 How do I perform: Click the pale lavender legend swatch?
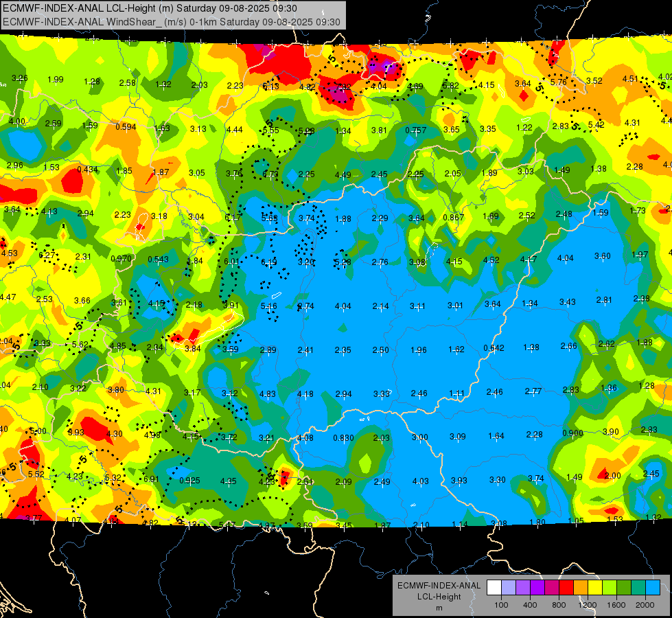[x=509, y=588]
